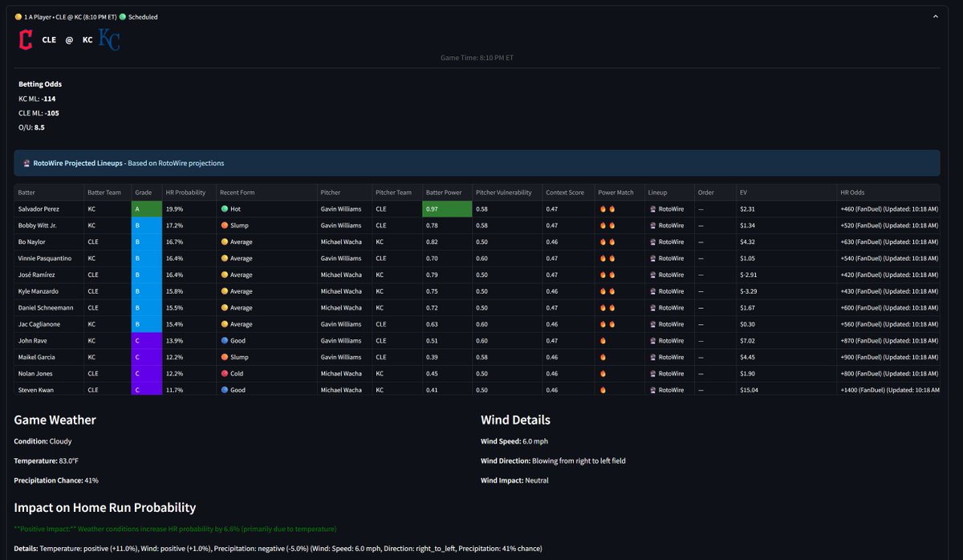The image size is (963, 560).
Task: Click the CLE ML -105 odds line
Action: [39, 113]
